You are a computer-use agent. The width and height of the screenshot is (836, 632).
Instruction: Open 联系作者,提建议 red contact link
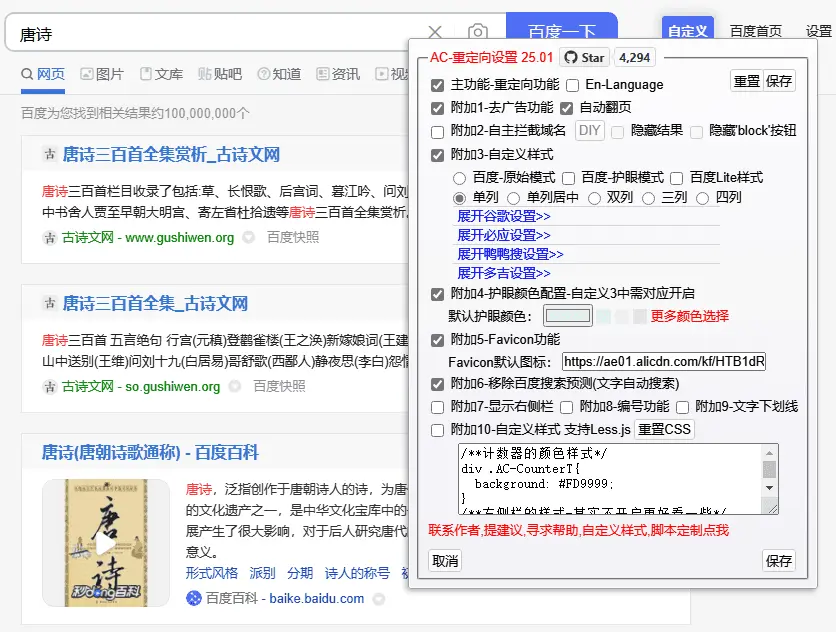click(x=578, y=530)
